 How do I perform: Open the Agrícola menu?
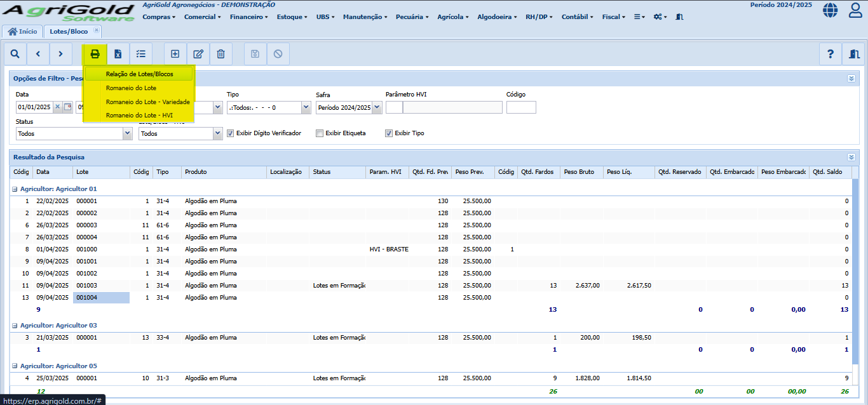pyautogui.click(x=453, y=17)
